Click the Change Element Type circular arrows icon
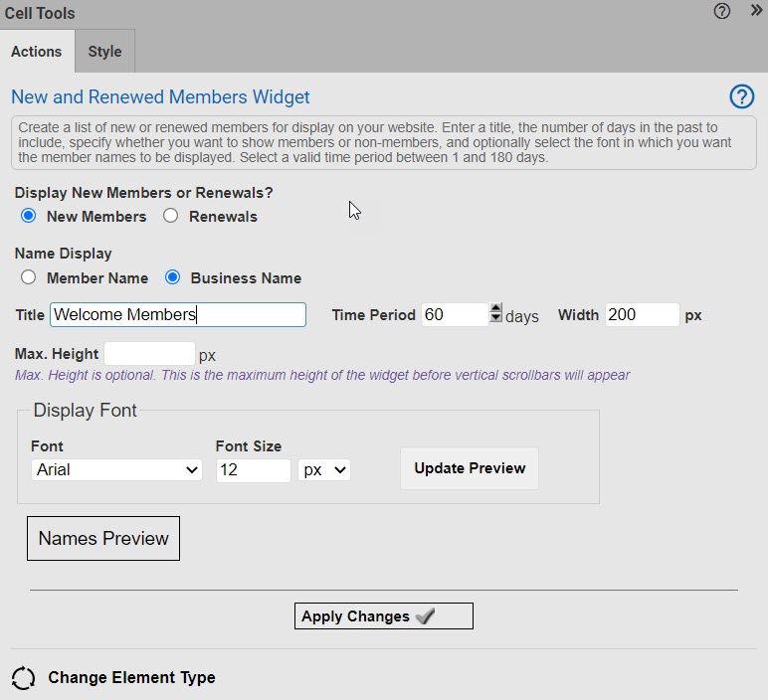Image resolution: width=768 pixels, height=700 pixels. click(23, 678)
